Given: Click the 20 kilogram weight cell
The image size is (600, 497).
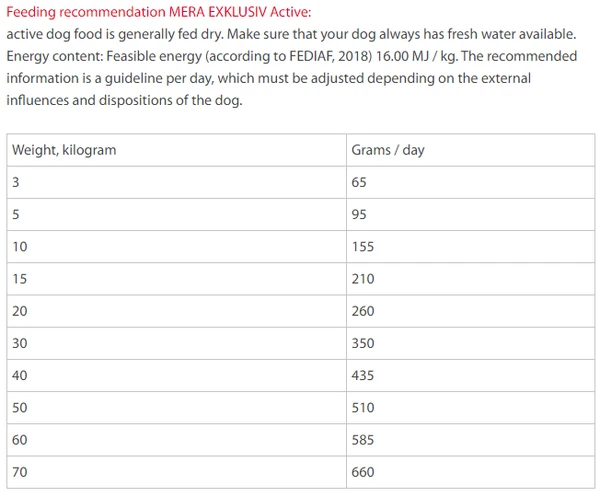Looking at the screenshot, I should click(20, 311).
